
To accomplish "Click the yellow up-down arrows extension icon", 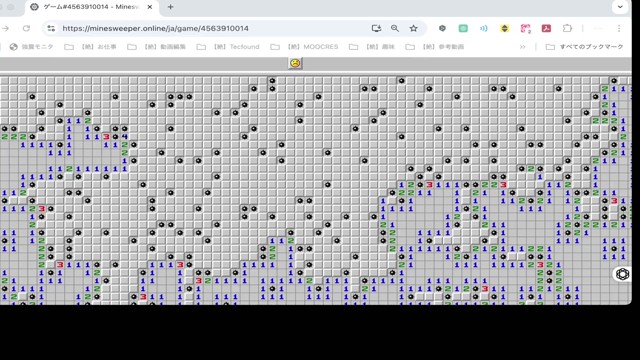I will pyautogui.click(x=504, y=28).
